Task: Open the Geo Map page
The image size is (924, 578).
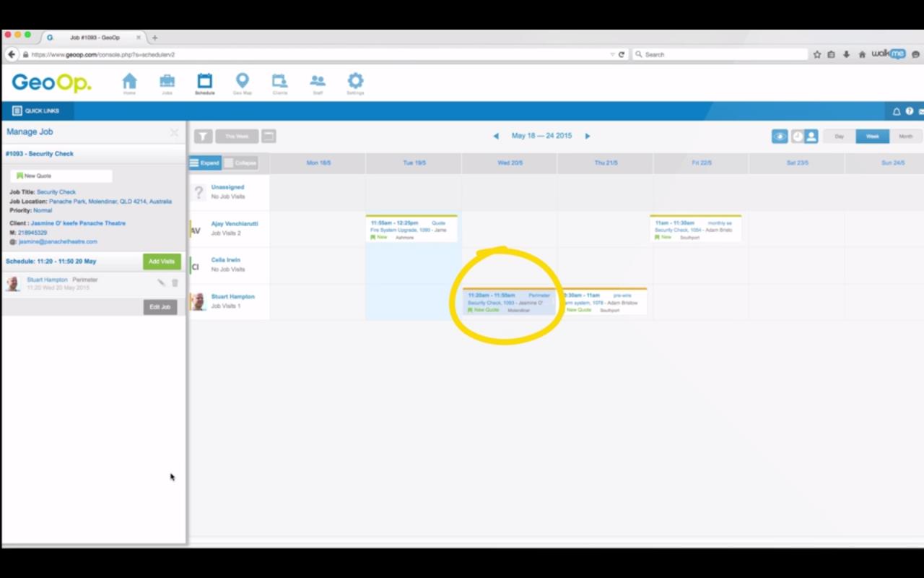Action: pos(243,83)
